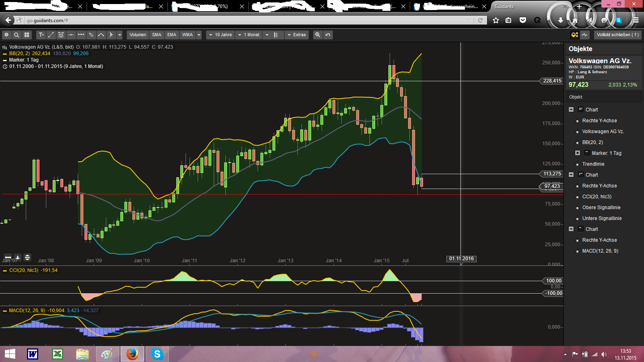Click the browser home icon
This screenshot has height=362, width=644.
[575, 20]
